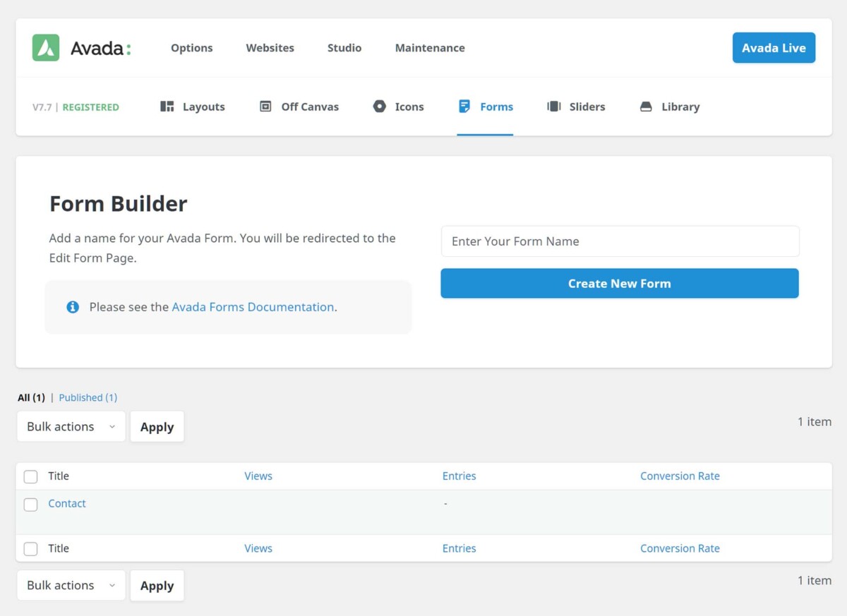Click the info icon next to documentation notice
This screenshot has width=847, height=616.
coord(73,307)
